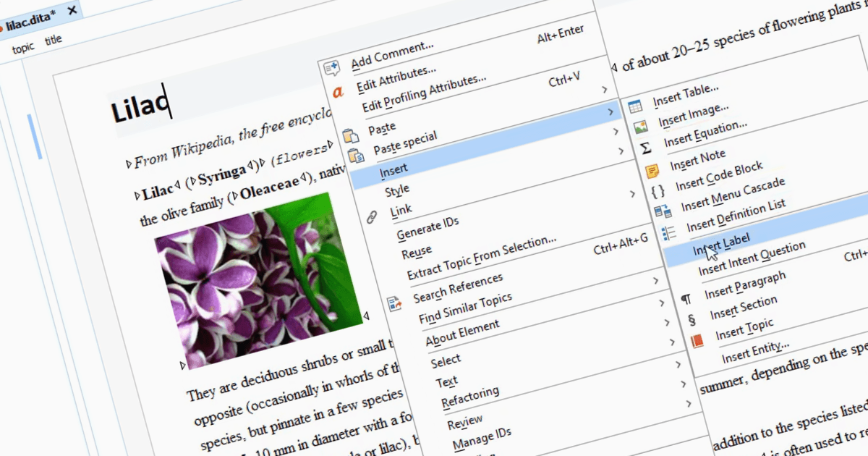Click the Paste special clipboard icon

tap(356, 155)
